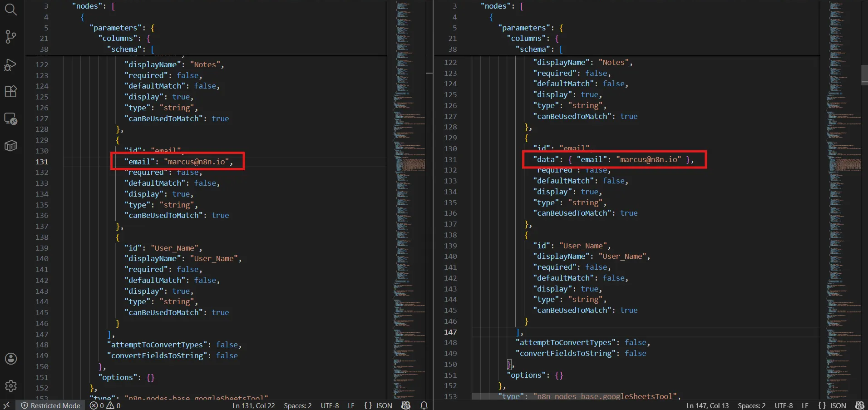Click the Restricted Mode status item
This screenshot has height=410, width=868.
[x=51, y=405]
